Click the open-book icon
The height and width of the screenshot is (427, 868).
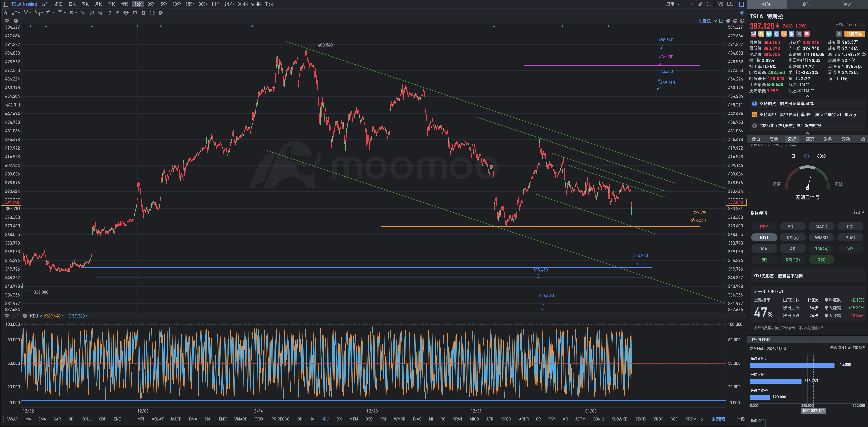731,4
